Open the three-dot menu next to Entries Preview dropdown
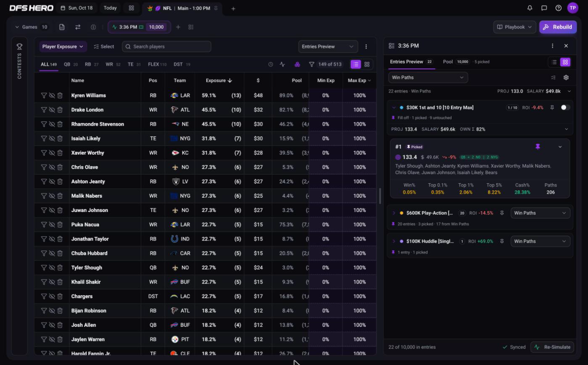Image resolution: width=588 pixels, height=365 pixels. click(x=366, y=47)
